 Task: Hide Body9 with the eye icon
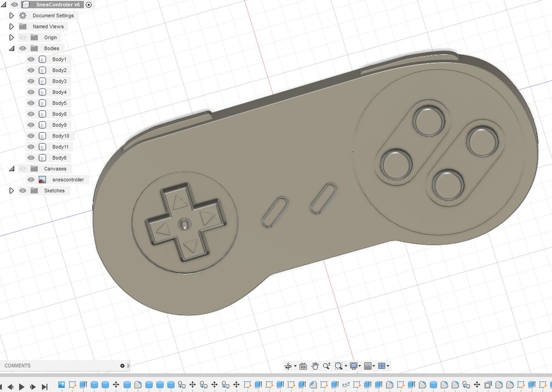pyautogui.click(x=31, y=125)
